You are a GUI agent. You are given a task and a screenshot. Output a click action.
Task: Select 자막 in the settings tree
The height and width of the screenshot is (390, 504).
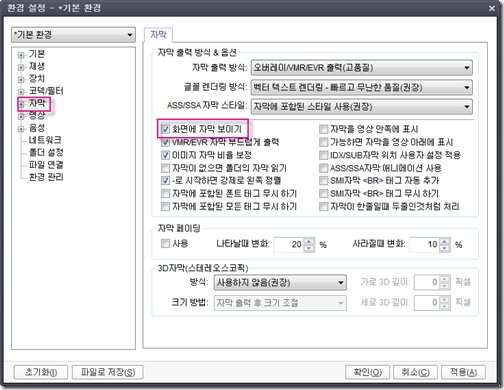tap(37, 103)
